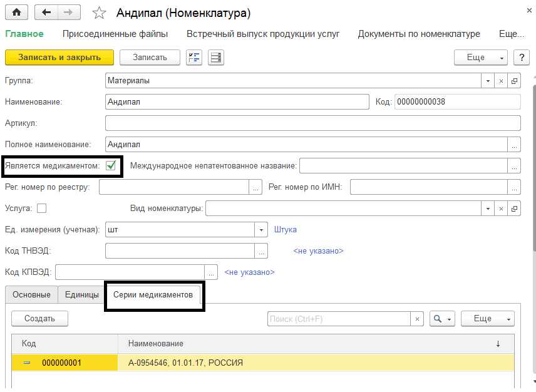Expand the Вид номенклатуры dropdown
The width and height of the screenshot is (536, 392).
488,209
